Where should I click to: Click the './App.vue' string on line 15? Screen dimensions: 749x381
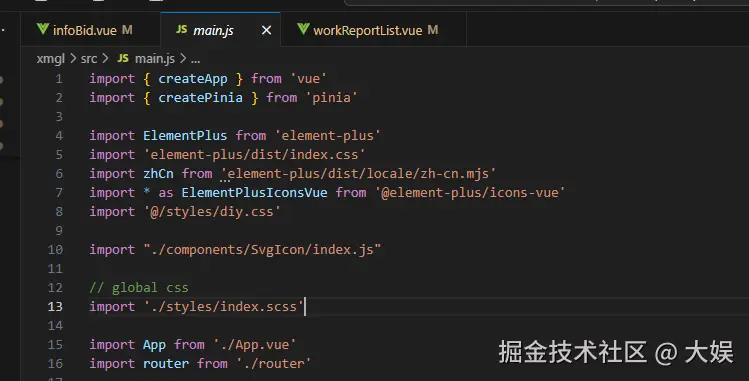point(255,344)
